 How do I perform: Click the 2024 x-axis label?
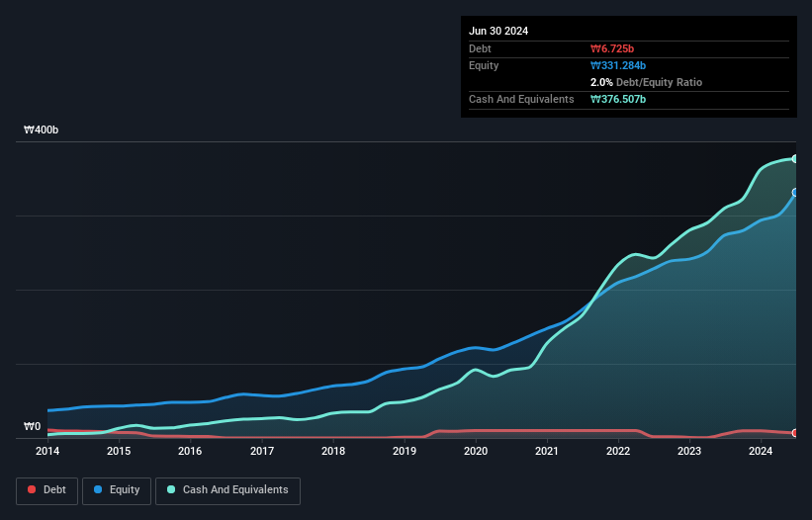click(x=761, y=451)
